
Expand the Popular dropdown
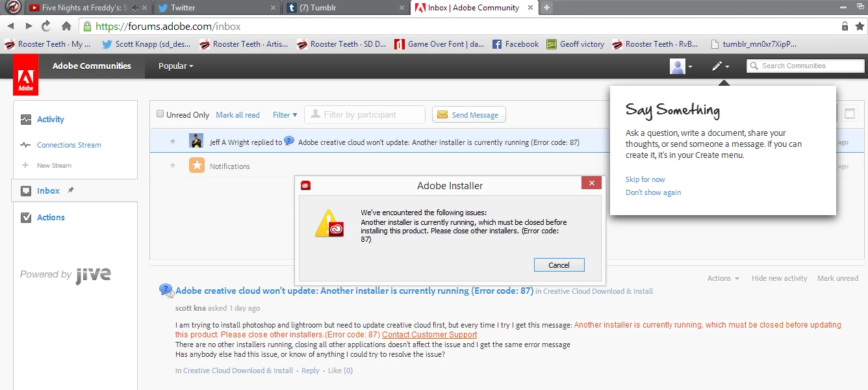point(176,66)
